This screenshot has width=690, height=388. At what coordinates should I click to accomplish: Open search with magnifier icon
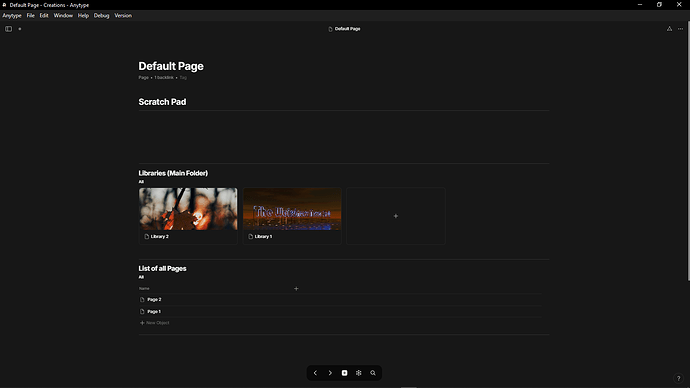373,373
